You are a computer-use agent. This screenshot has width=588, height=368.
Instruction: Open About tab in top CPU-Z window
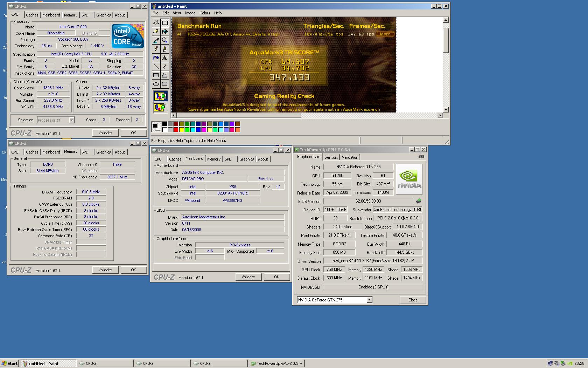[120, 15]
